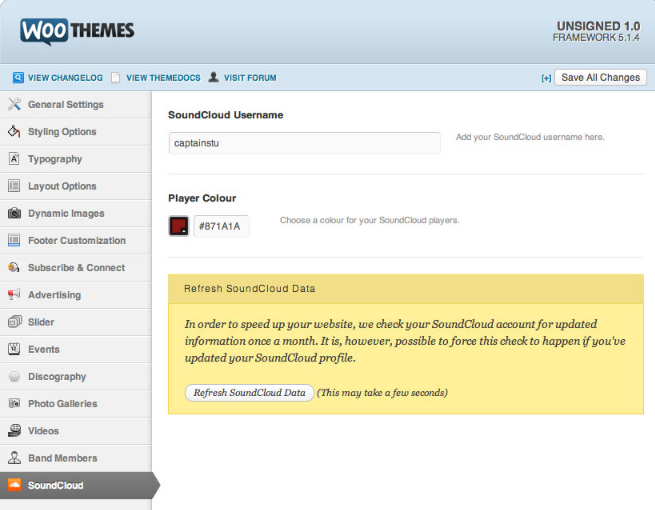
Task: Click the 'Player Colour' heading
Action: [x=202, y=198]
